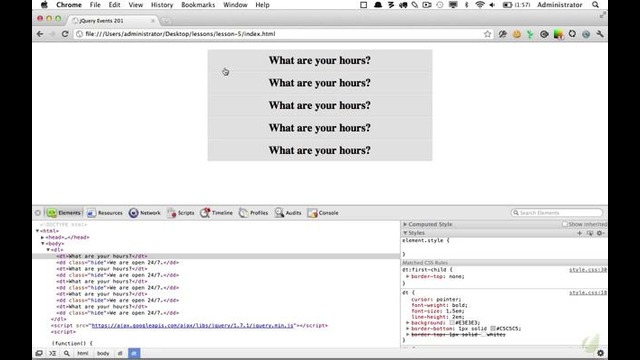Open the Wi-Fi status menu
Viewport: 640px width, 360px height.
480,5
